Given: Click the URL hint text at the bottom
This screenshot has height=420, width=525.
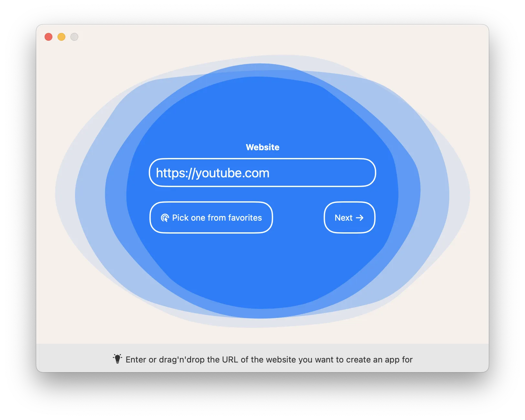Looking at the screenshot, I should click(269, 360).
